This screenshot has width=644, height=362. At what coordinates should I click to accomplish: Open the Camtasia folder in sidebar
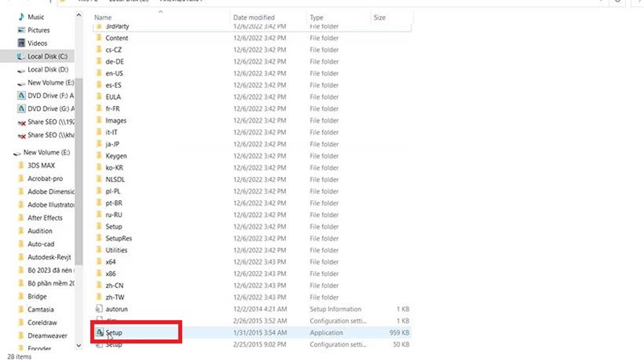click(43, 310)
